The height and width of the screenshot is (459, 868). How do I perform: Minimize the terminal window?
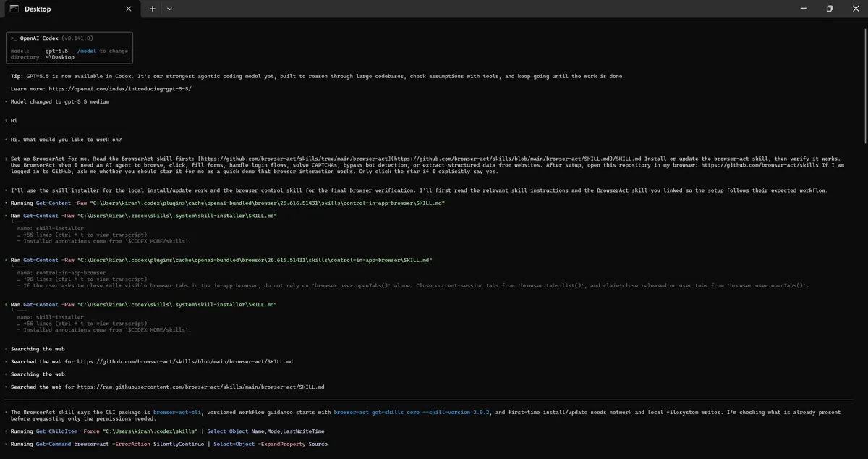pos(803,9)
